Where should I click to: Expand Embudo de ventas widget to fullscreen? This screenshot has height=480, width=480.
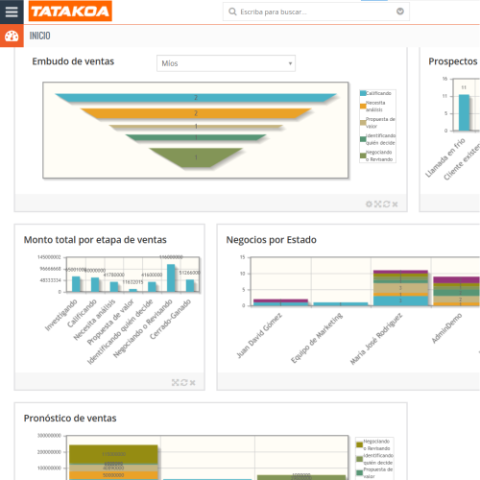(x=377, y=204)
